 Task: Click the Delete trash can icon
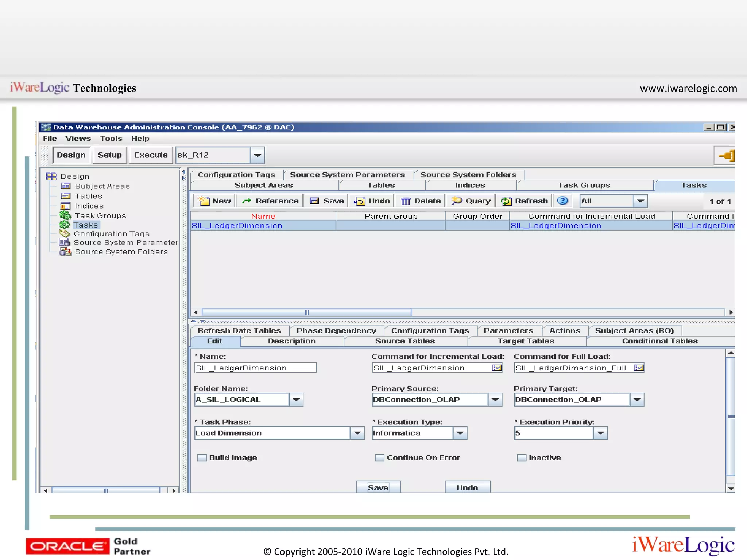point(406,201)
